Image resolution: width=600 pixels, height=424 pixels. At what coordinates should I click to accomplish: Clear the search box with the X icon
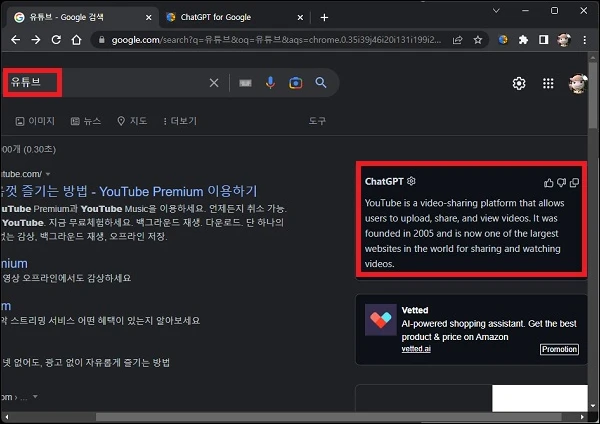[214, 83]
